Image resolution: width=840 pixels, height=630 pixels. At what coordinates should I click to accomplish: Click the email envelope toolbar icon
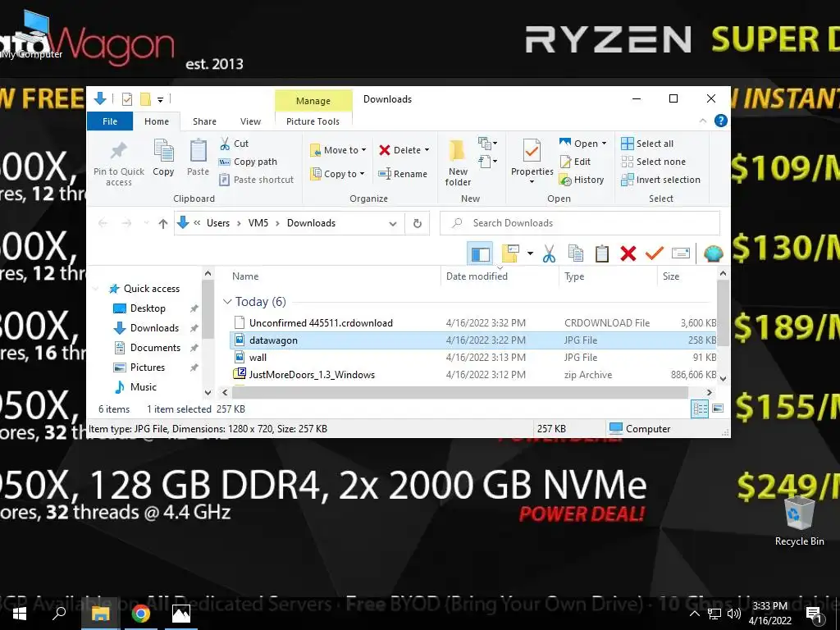pyautogui.click(x=680, y=253)
